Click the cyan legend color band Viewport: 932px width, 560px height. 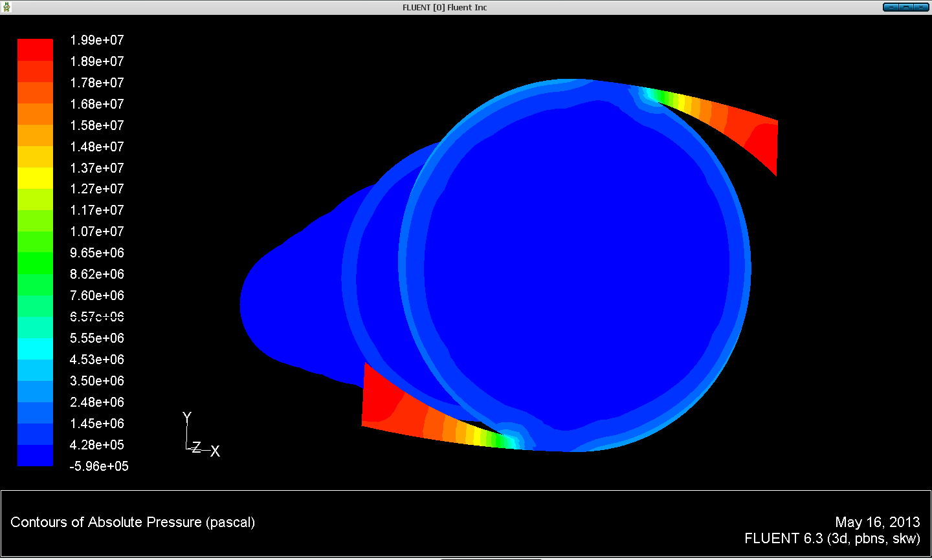[x=35, y=349]
